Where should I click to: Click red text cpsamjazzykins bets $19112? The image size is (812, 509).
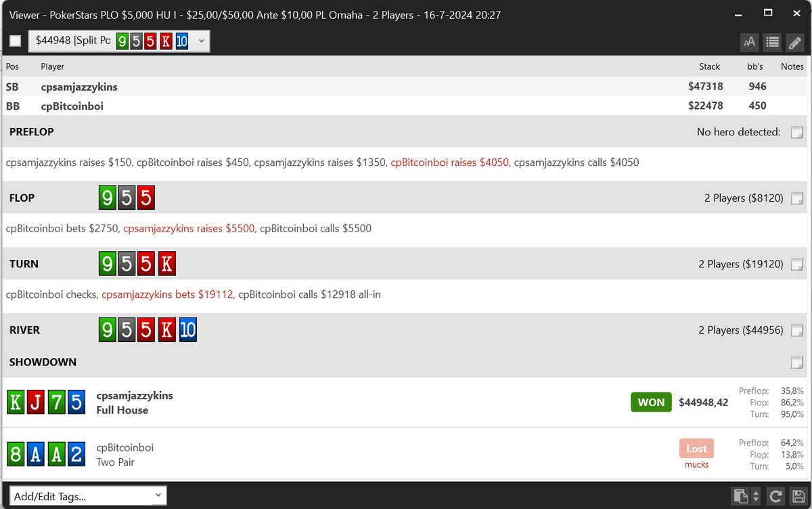click(167, 294)
